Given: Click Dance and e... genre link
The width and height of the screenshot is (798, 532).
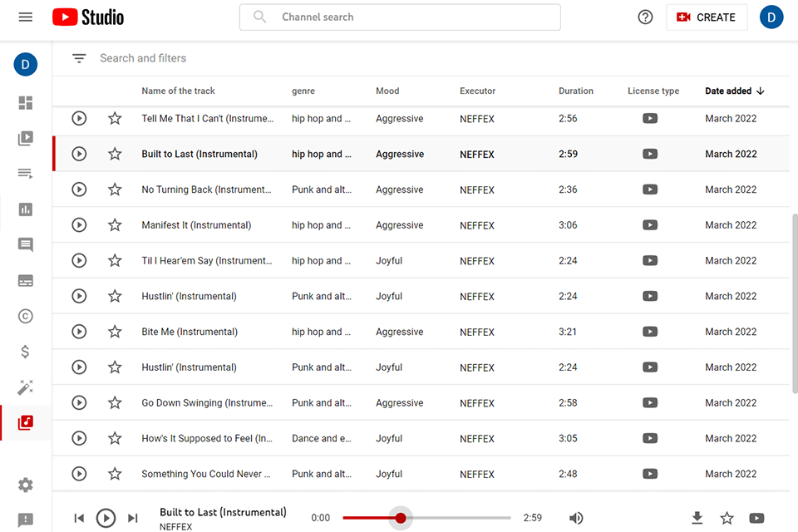Looking at the screenshot, I should (321, 438).
